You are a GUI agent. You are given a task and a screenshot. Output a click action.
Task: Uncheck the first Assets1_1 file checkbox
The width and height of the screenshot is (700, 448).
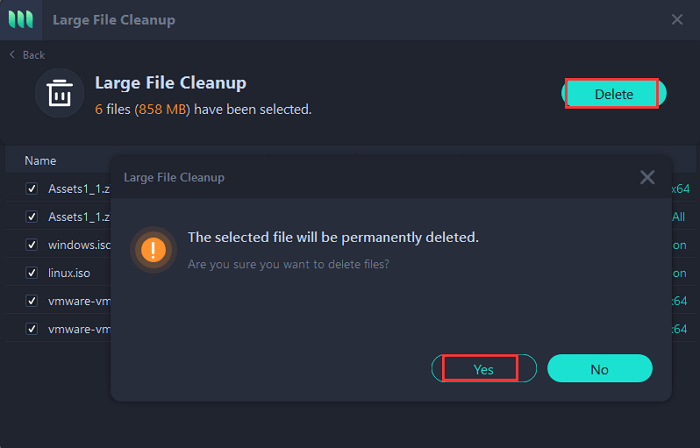coord(32,188)
